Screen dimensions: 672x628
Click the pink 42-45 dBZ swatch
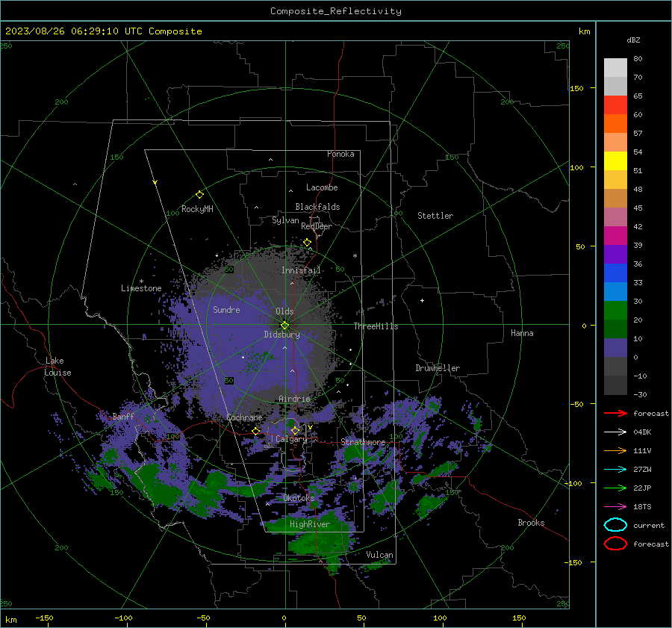(x=615, y=217)
